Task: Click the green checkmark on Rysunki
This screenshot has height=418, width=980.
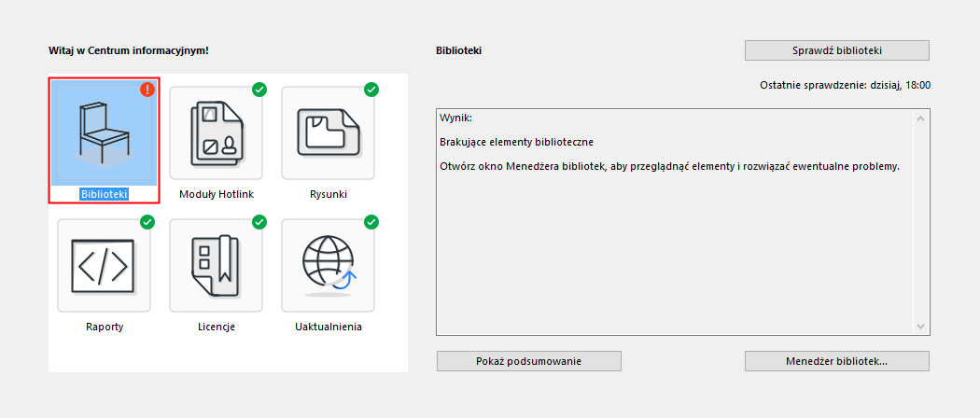Action: pos(371,90)
